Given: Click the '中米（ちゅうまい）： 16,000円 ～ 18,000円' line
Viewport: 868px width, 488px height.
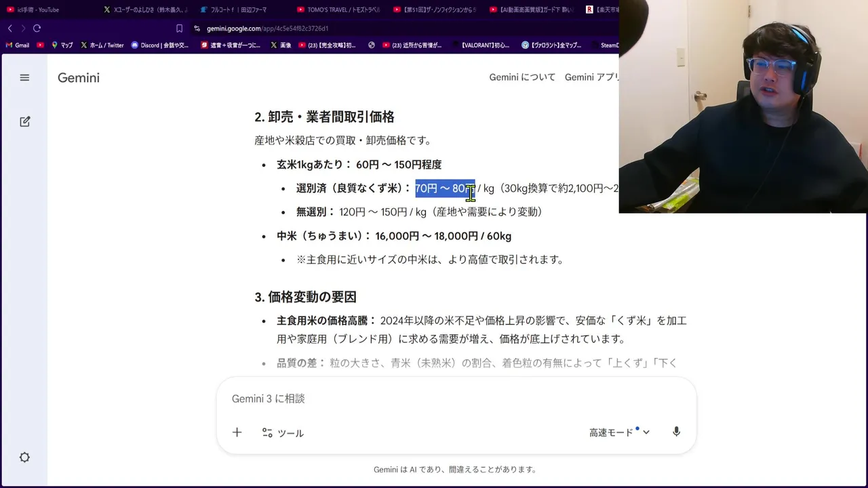Looking at the screenshot, I should tap(394, 236).
